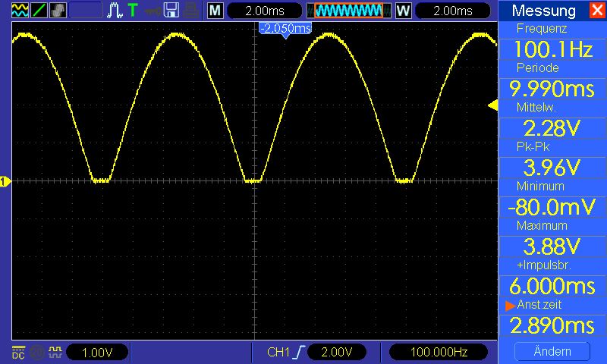
Task: Click the grayed-out key icon
Action: (x=153, y=11)
